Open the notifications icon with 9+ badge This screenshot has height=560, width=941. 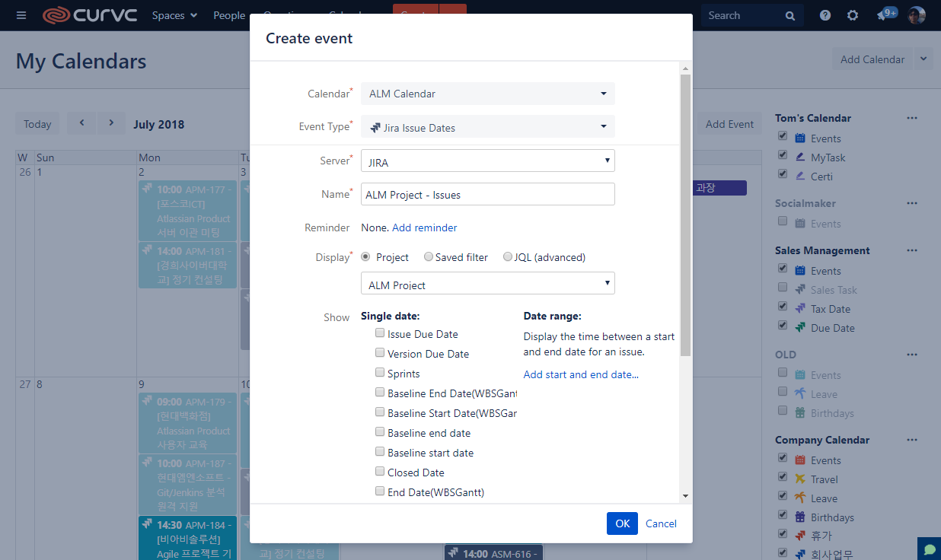click(x=886, y=14)
